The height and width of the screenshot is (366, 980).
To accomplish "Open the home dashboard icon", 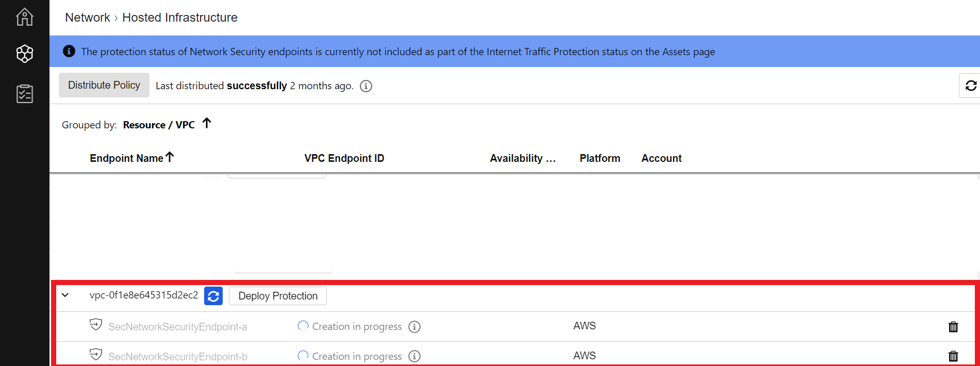I will (25, 17).
